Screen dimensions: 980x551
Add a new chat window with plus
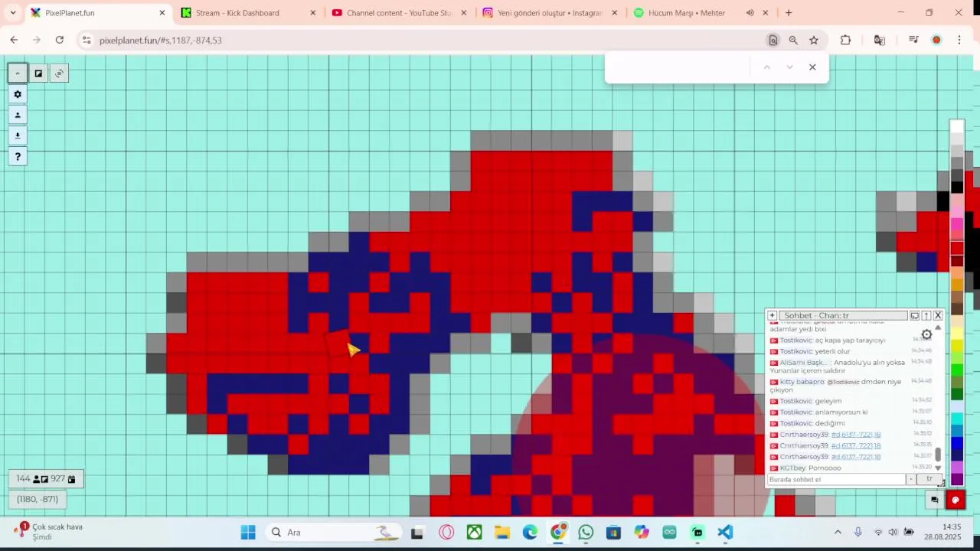(x=772, y=315)
